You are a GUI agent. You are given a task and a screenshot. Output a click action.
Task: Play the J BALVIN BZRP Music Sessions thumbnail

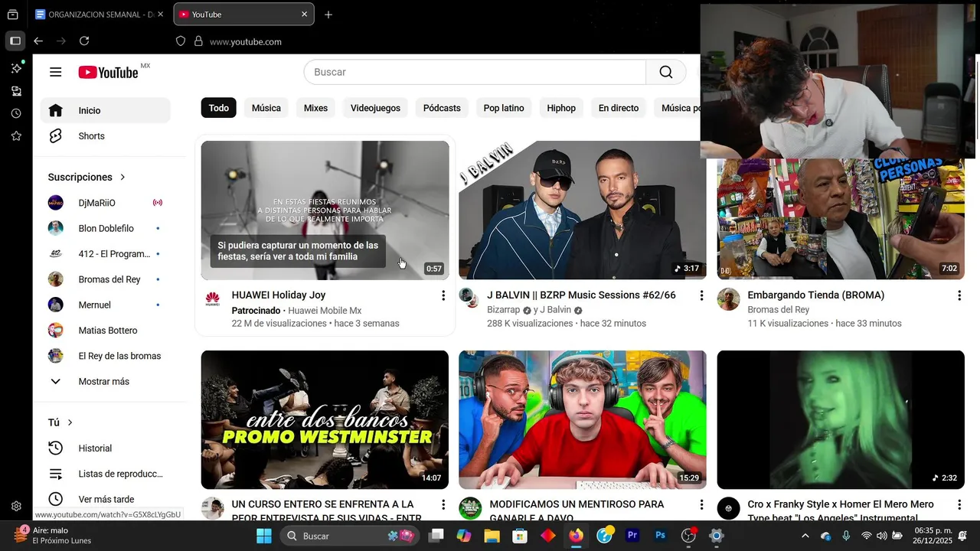583,210
